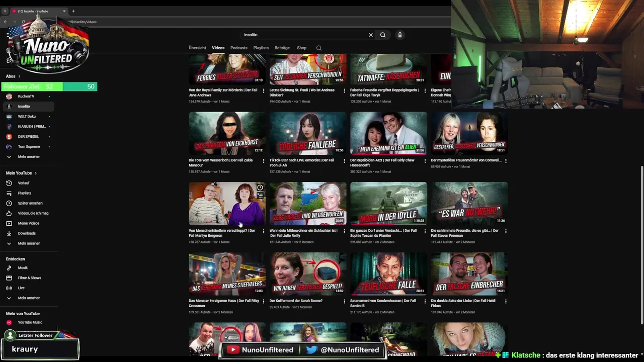This screenshot has width=644, height=362.
Task: Expand Mehr ansehen under subscriptions
Action: (x=29, y=157)
